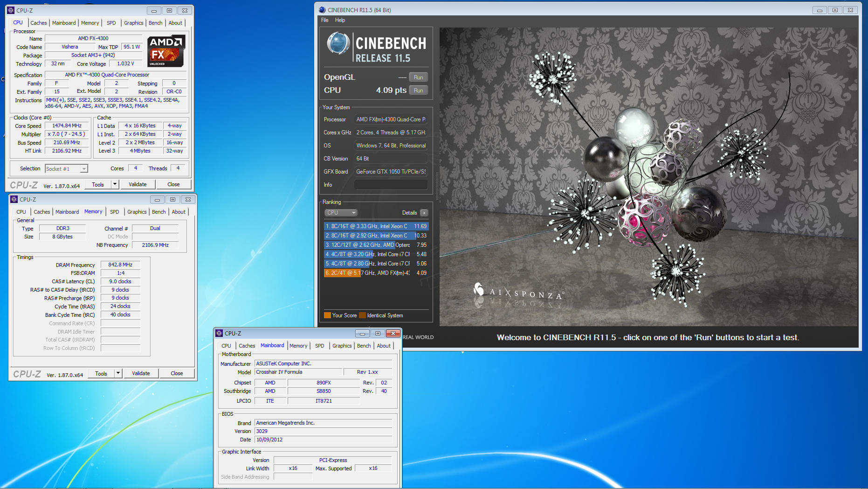Select SPD tab in CPU-Z Memory window
The image size is (868, 489).
pos(115,212)
